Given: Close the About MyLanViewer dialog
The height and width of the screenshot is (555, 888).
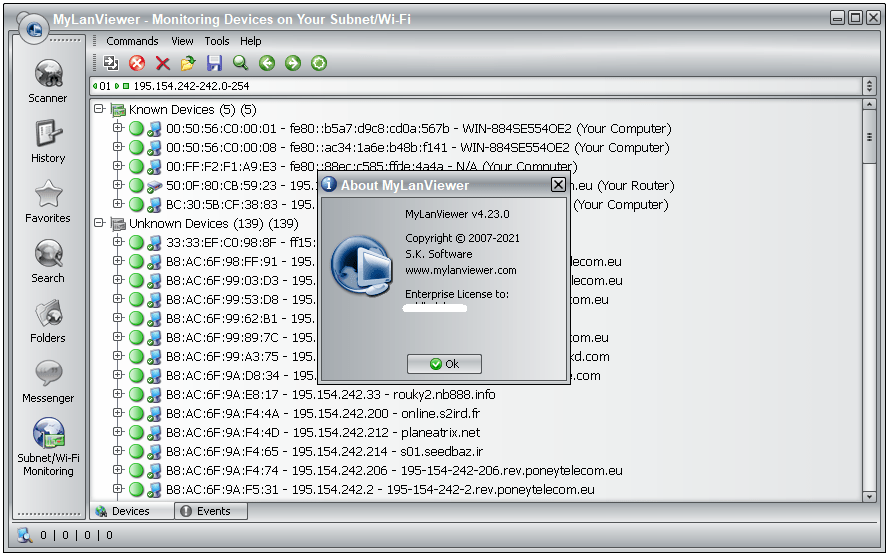Looking at the screenshot, I should [558, 184].
